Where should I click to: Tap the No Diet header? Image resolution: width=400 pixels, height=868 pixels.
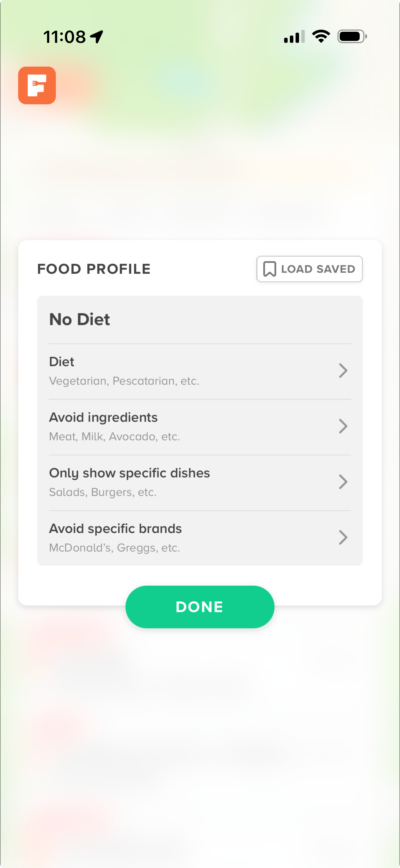[80, 319]
